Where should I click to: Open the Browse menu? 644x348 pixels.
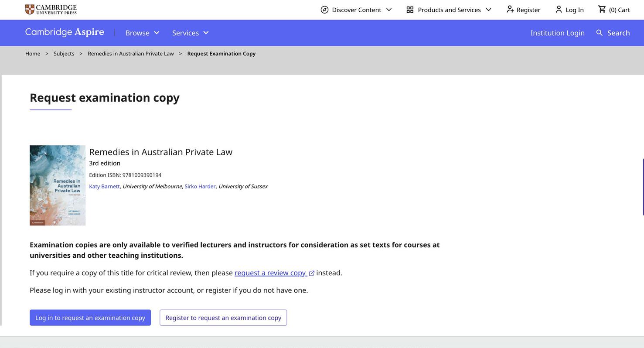point(143,33)
